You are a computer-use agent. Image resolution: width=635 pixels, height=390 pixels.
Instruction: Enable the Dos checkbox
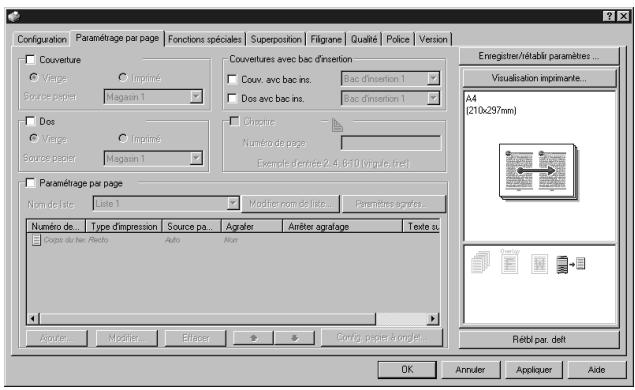point(30,121)
